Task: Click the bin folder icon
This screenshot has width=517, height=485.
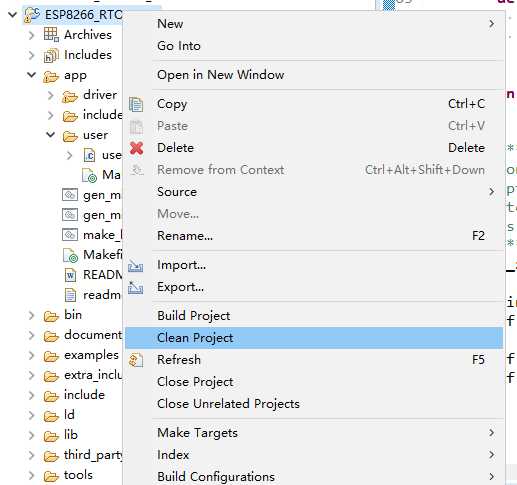Action: pos(51,315)
